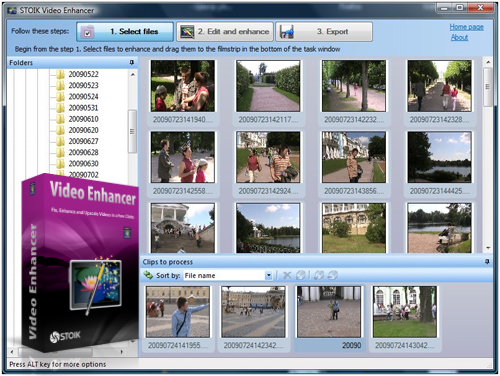The image size is (500, 376).
Task: Click the folder icon beside 20090610
Action: click(60, 119)
